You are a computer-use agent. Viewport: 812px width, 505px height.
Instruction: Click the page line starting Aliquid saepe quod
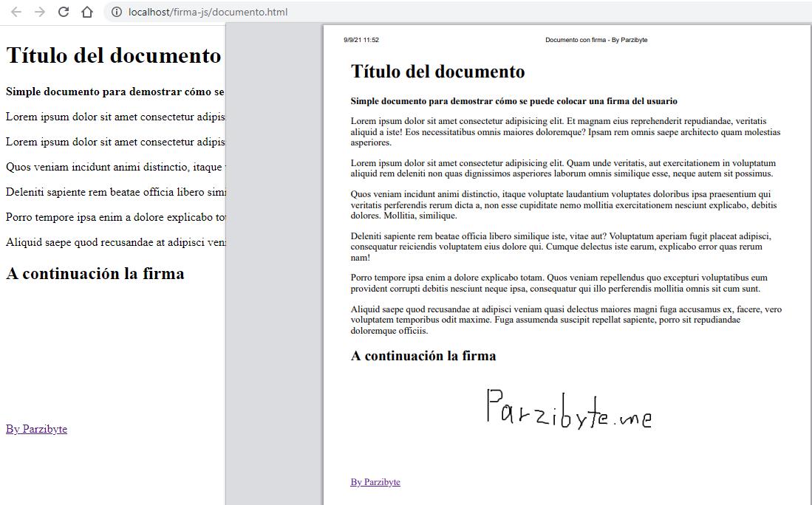[115, 242]
